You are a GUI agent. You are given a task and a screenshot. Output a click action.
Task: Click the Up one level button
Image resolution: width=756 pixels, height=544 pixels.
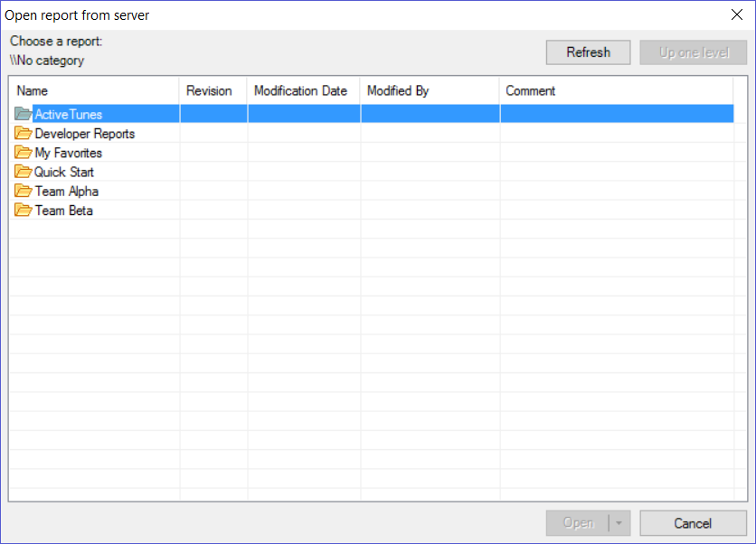[694, 52]
